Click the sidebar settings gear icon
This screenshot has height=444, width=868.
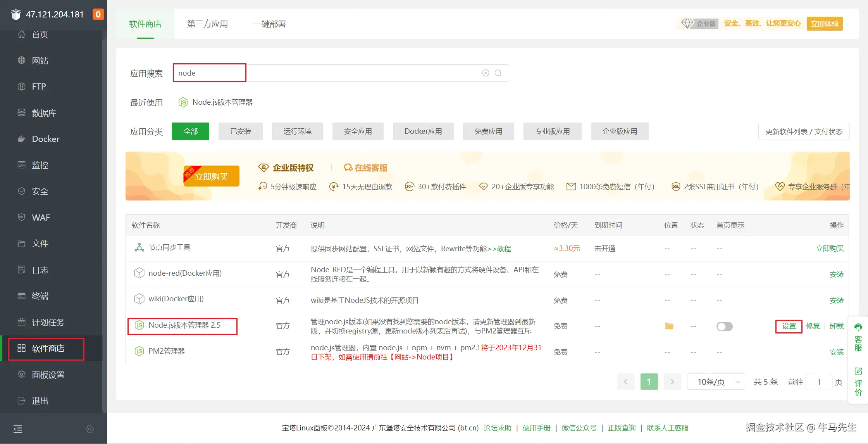click(x=90, y=429)
